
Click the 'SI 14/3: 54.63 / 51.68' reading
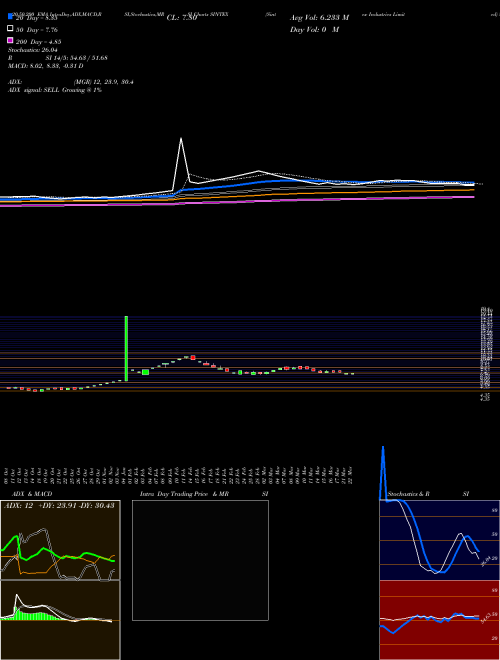[77, 58]
